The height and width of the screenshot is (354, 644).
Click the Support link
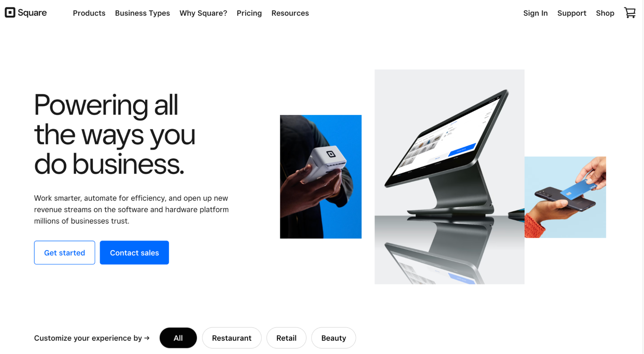point(572,13)
